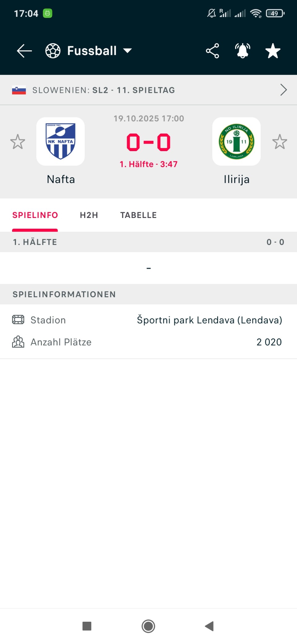
Task: Switch to the H2H tab
Action: coord(89,215)
